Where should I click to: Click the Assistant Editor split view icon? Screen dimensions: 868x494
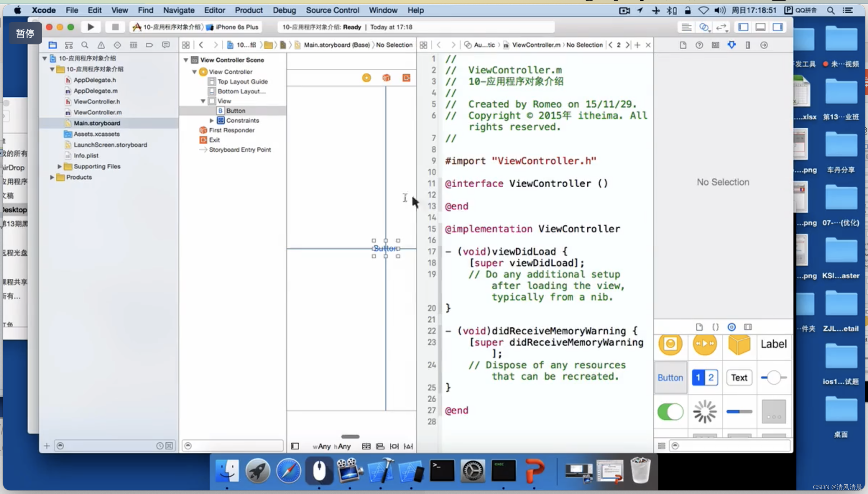[704, 27]
